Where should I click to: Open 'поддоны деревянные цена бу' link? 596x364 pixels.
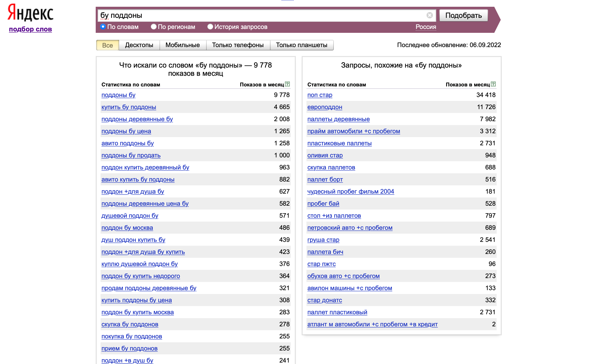(145, 204)
